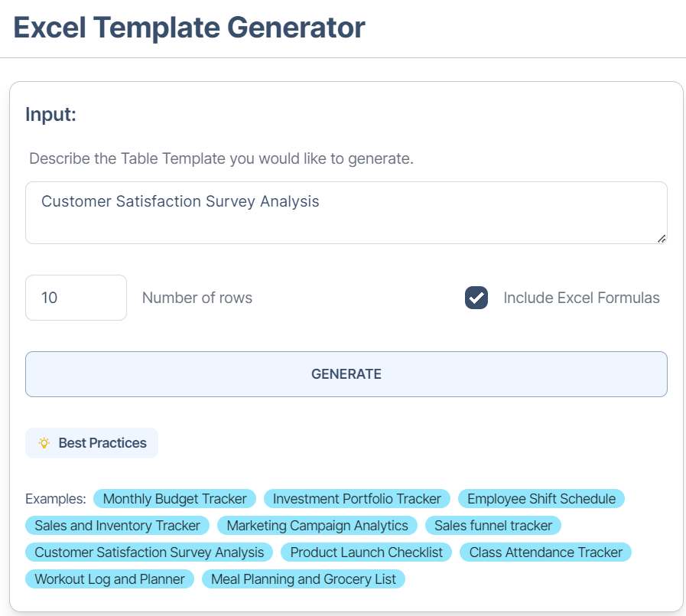The height and width of the screenshot is (616, 686).
Task: Select the Sales and Inventory Tracker example
Action: click(x=117, y=526)
